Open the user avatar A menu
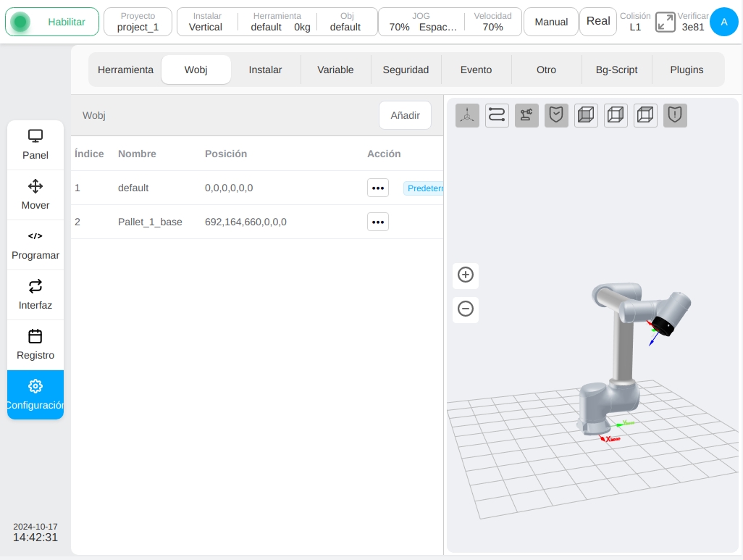 click(x=724, y=22)
